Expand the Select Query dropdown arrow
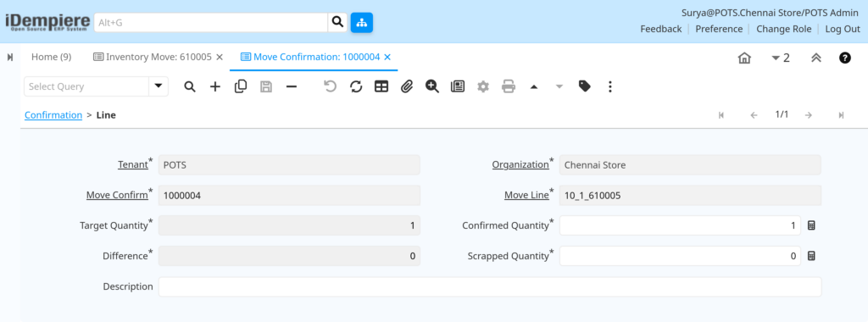This screenshot has width=868, height=322. pos(159,86)
